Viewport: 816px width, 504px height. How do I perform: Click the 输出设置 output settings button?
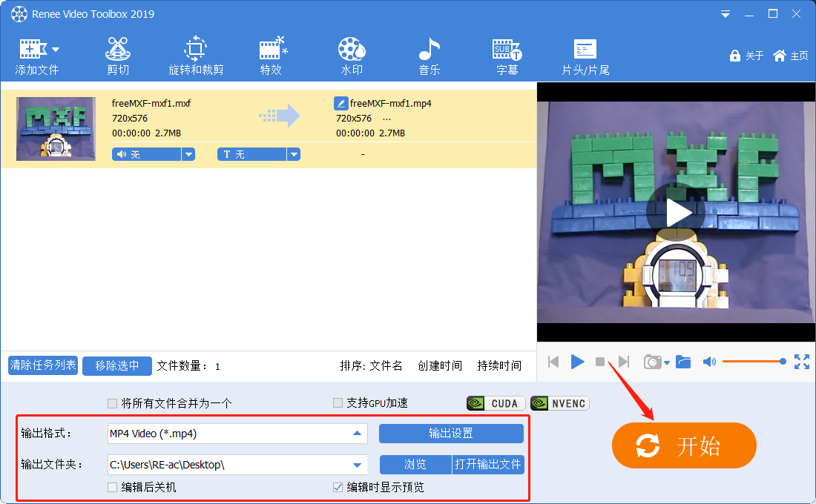pyautogui.click(x=451, y=434)
